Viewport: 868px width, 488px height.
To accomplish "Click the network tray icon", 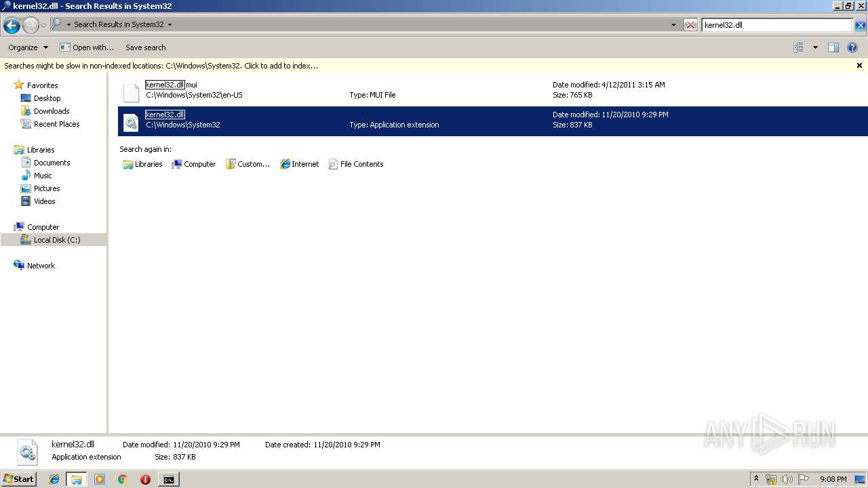I will tap(771, 479).
